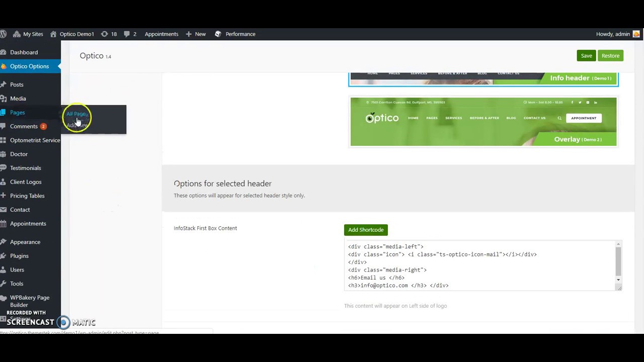Click the Comments sidebar bubble icon
644x362 pixels.
tap(3, 126)
